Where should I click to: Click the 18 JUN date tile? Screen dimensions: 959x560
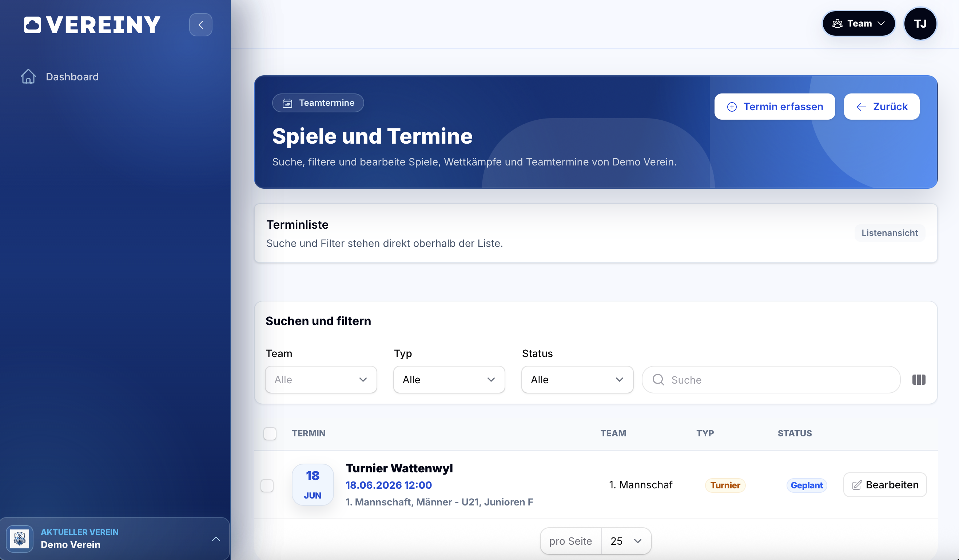pos(313,484)
